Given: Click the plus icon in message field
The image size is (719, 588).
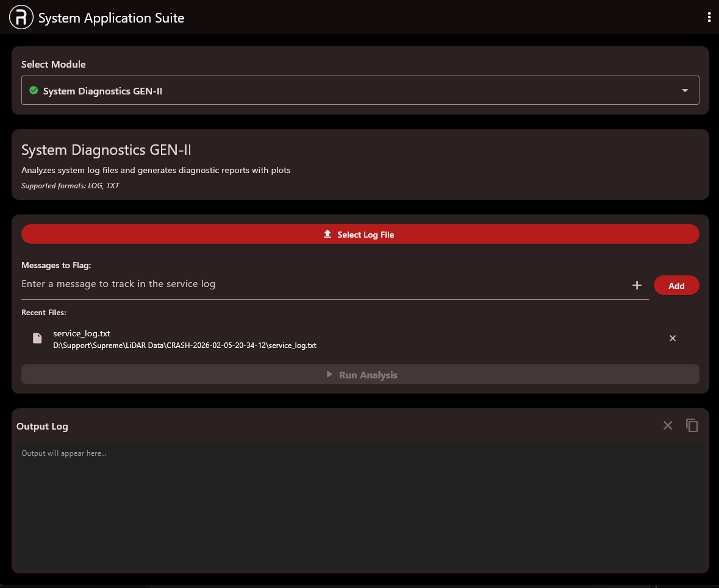Looking at the screenshot, I should (x=637, y=285).
